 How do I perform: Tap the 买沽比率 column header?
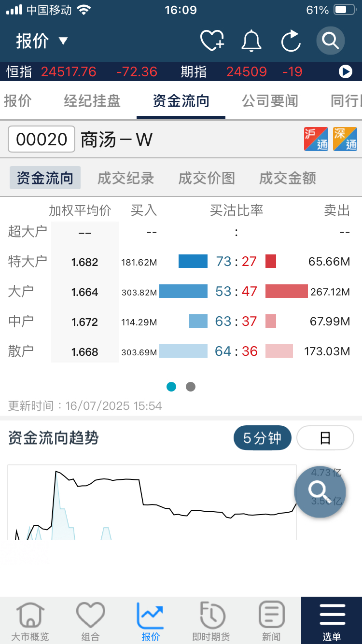(x=237, y=210)
